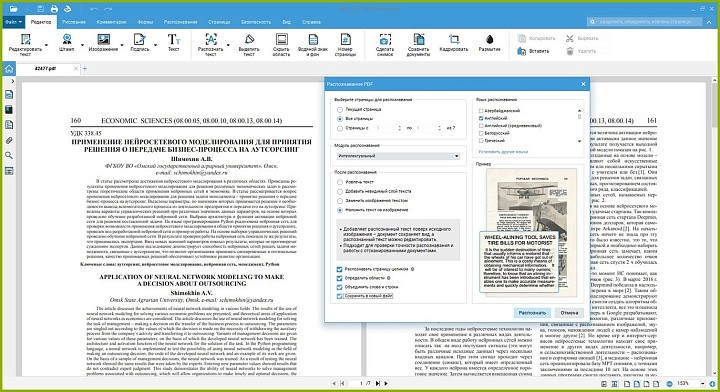Click the print icon in quick access bar
Image resolution: width=720 pixels, height=392 pixels.
[x=54, y=9]
